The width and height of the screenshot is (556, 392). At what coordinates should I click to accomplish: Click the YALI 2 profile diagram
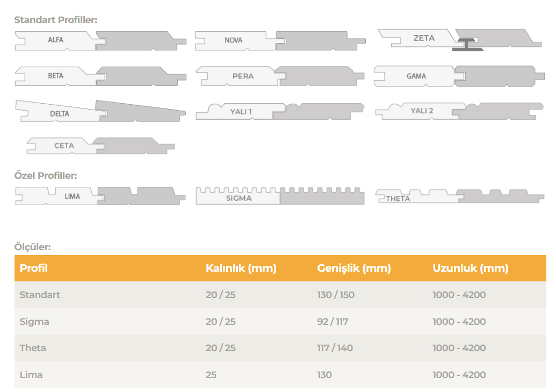click(460, 111)
